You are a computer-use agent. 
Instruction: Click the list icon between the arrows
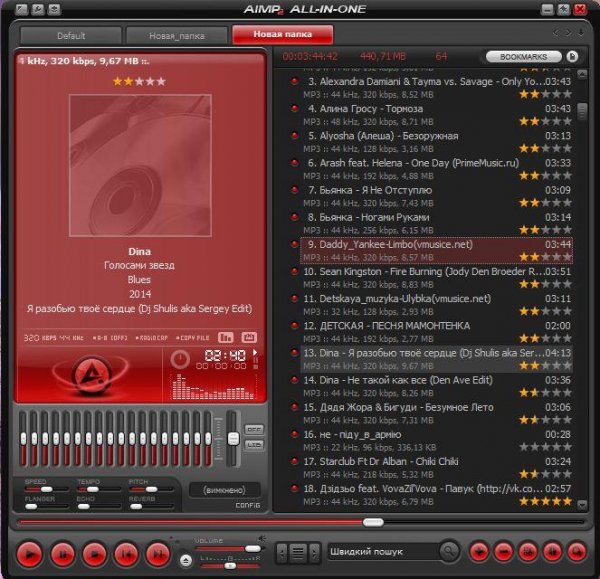298,553
